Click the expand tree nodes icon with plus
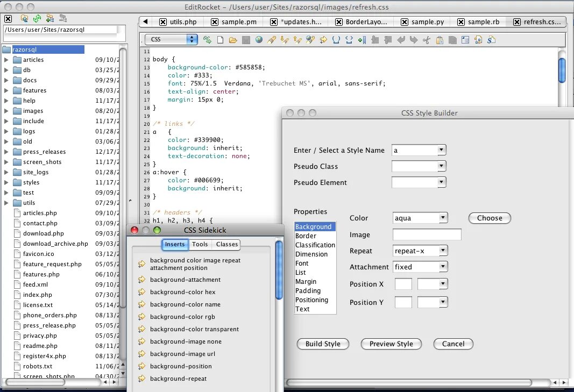The width and height of the screenshot is (574, 392). [x=50, y=18]
